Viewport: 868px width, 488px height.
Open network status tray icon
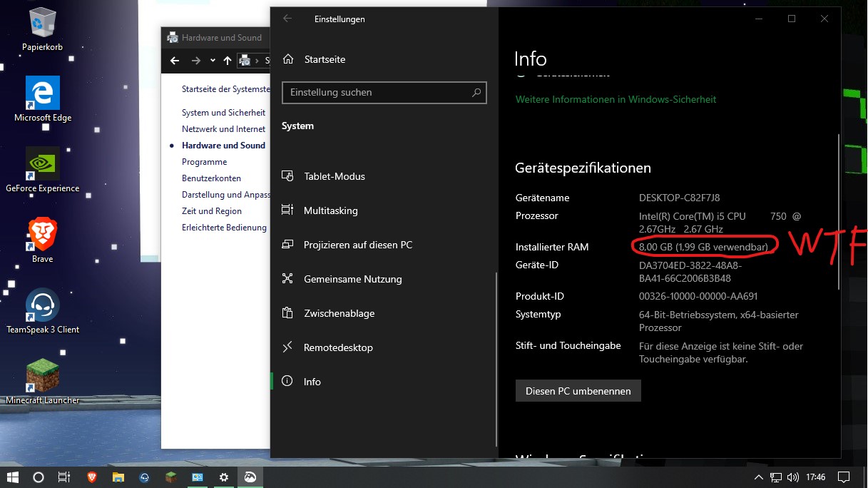[776, 477]
